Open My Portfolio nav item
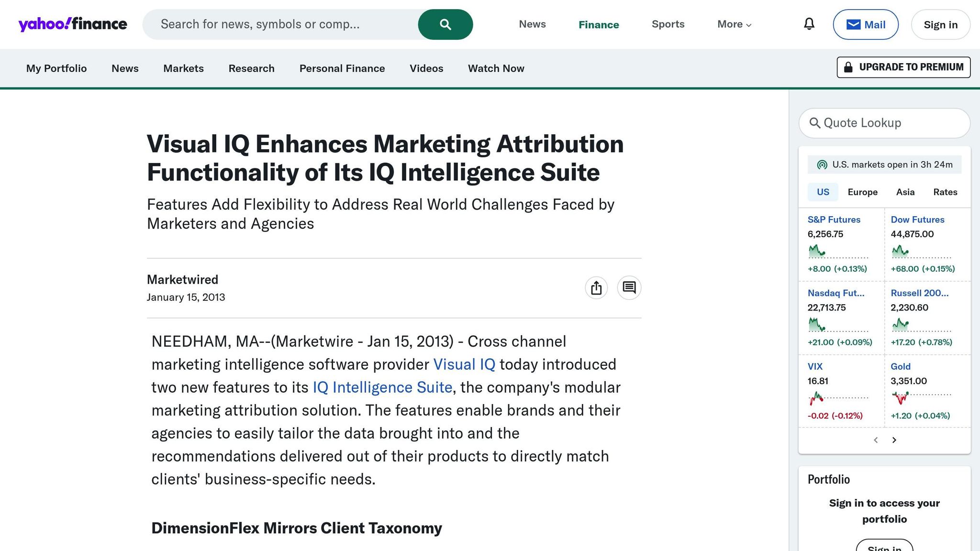Screen dimensions: 980x551 56,68
